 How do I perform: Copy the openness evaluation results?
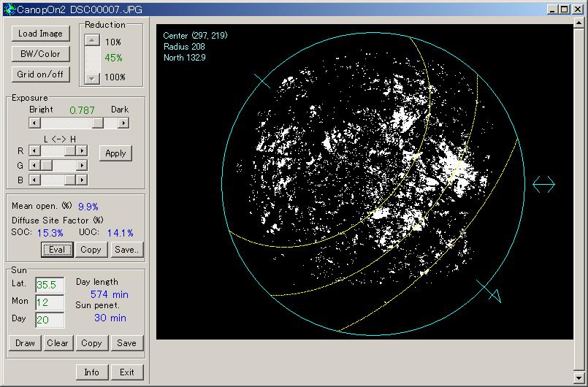point(91,250)
